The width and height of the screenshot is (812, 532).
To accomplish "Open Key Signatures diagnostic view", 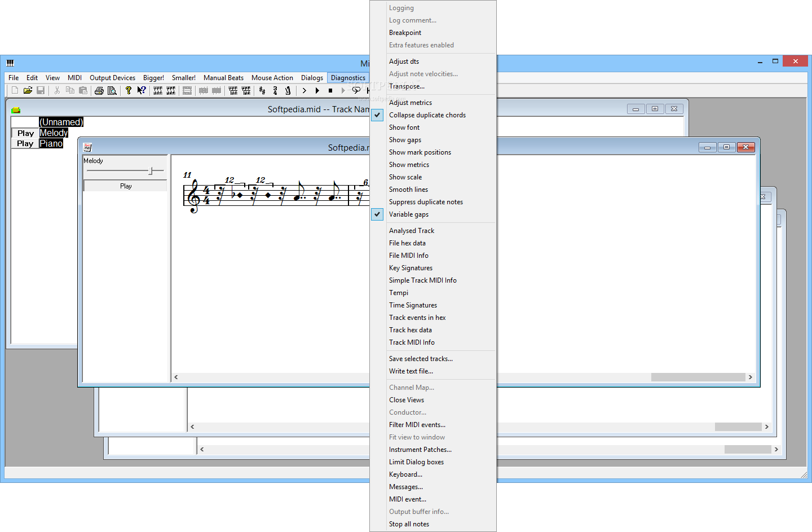I will coord(433,268).
